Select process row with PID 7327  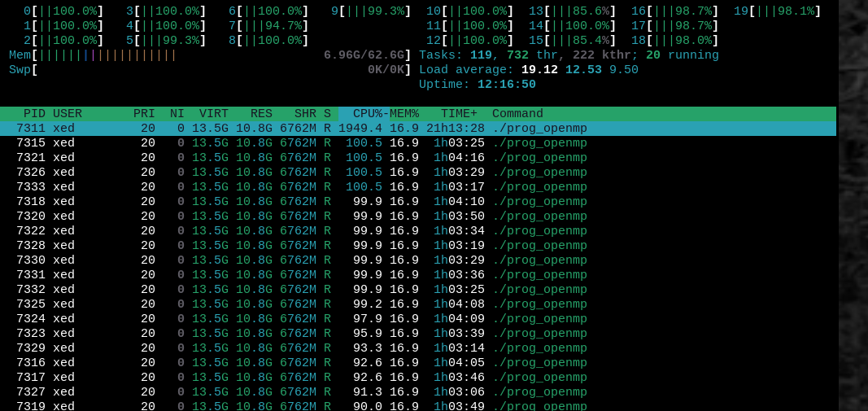tap(418, 391)
